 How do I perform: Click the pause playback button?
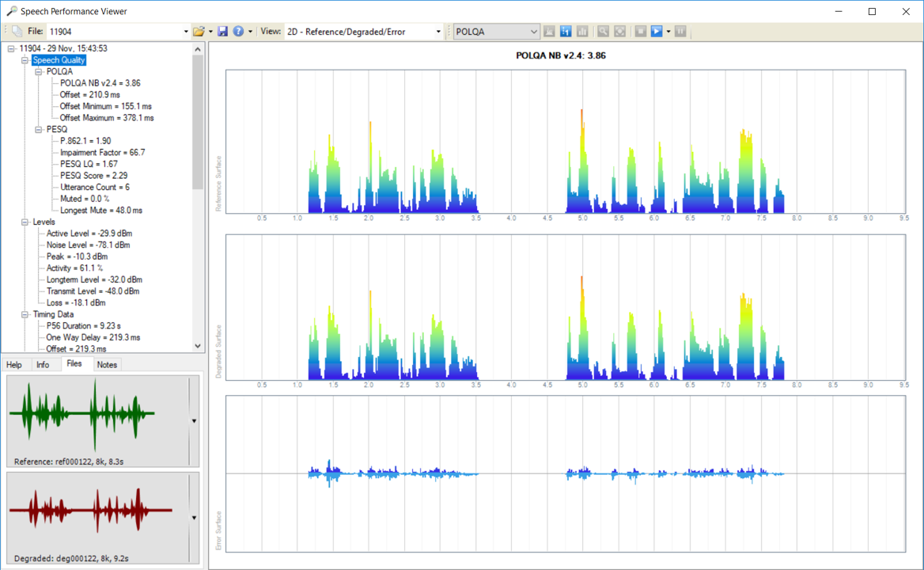click(x=680, y=32)
